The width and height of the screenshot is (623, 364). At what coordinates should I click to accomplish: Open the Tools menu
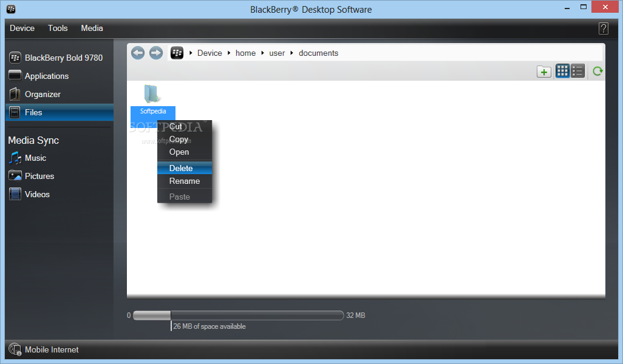(x=58, y=28)
